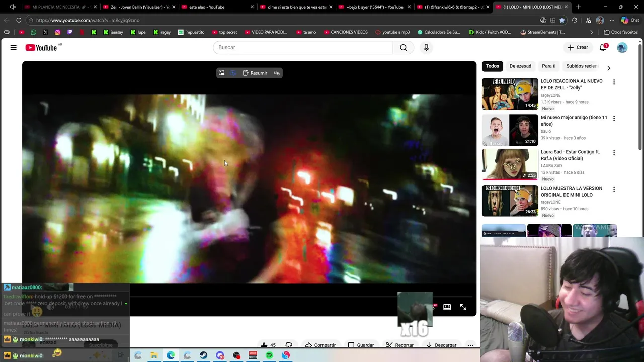Screen dimensions: 644x362
Task: Open the Laura Sad Estar Contigo thumbnail
Action: (510, 164)
